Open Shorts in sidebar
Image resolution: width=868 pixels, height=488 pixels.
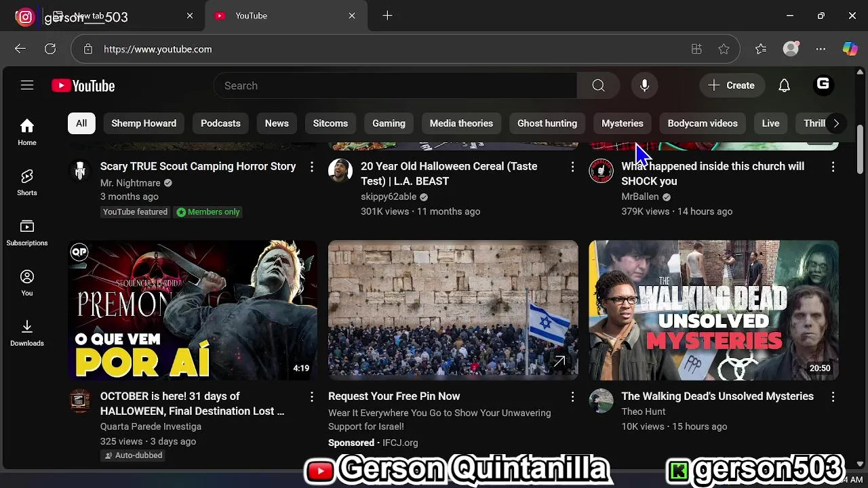tap(27, 182)
